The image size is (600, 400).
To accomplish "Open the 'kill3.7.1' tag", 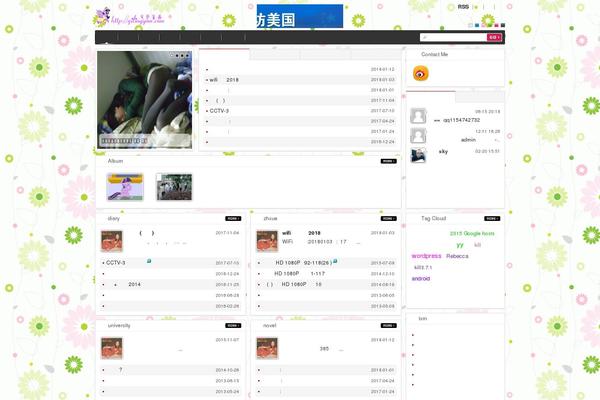I will 423,268.
